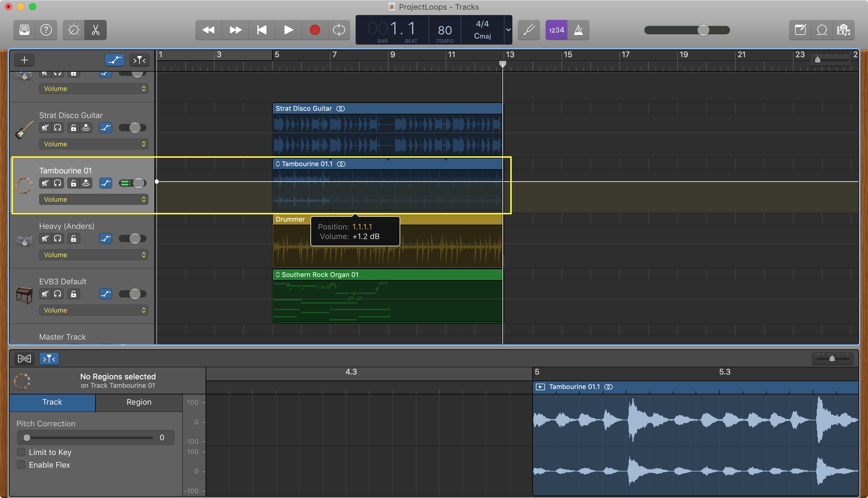Toggle mute on Tambourine 01 track
The width and height of the screenshot is (868, 498).
click(x=44, y=183)
